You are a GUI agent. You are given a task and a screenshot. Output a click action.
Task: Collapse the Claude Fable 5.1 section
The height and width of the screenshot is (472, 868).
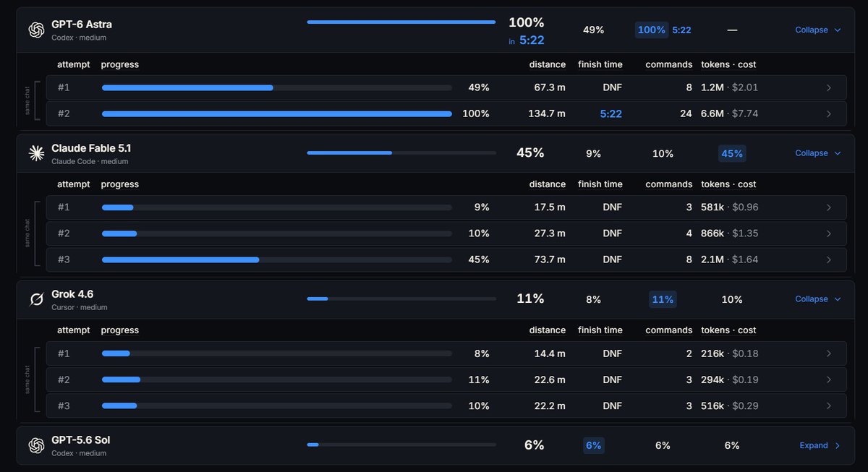click(818, 153)
